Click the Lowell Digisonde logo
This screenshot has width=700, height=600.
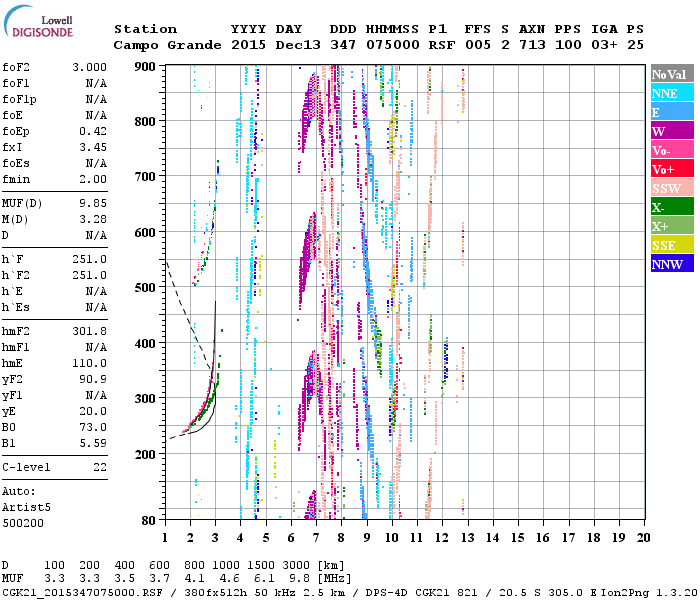[38, 21]
